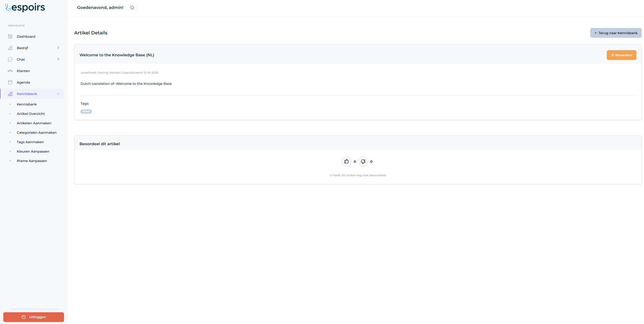Click the Agenda calendar icon

[10, 82]
